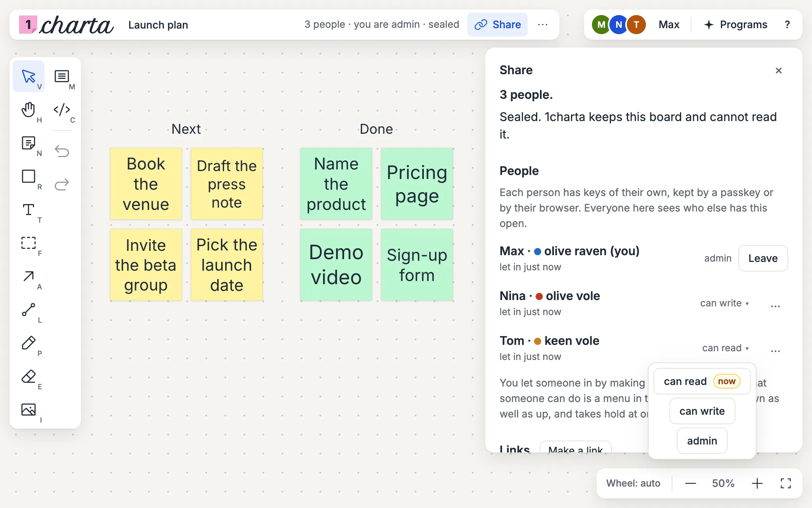Open the Programs menu
Image resolution: width=812 pixels, height=508 pixels.
tap(735, 25)
